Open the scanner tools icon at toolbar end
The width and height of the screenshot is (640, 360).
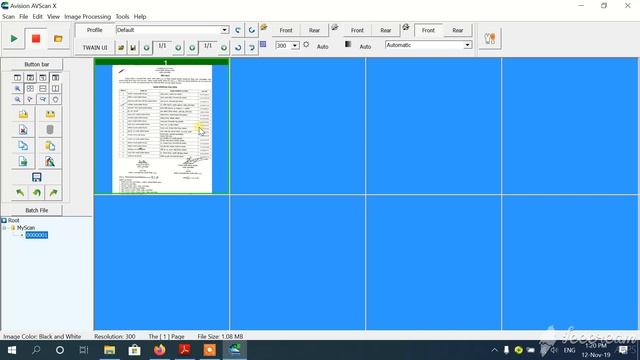489,39
